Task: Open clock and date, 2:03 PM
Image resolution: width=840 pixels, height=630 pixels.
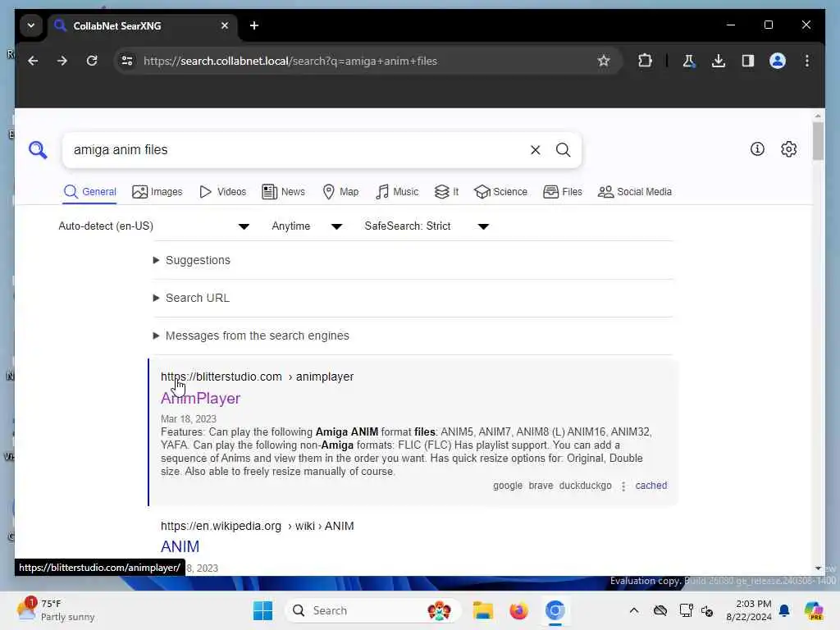Action: point(748,610)
